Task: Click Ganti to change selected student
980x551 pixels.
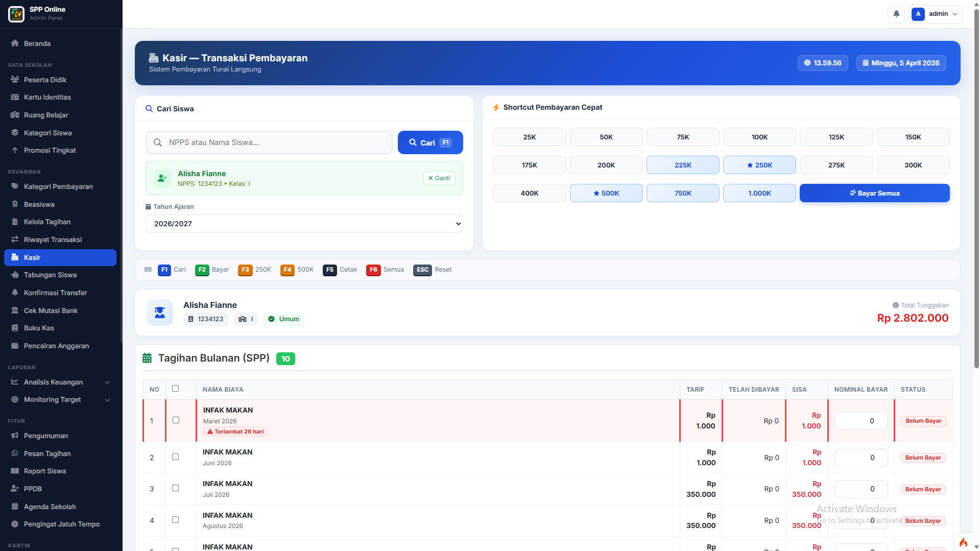Action: click(x=439, y=178)
